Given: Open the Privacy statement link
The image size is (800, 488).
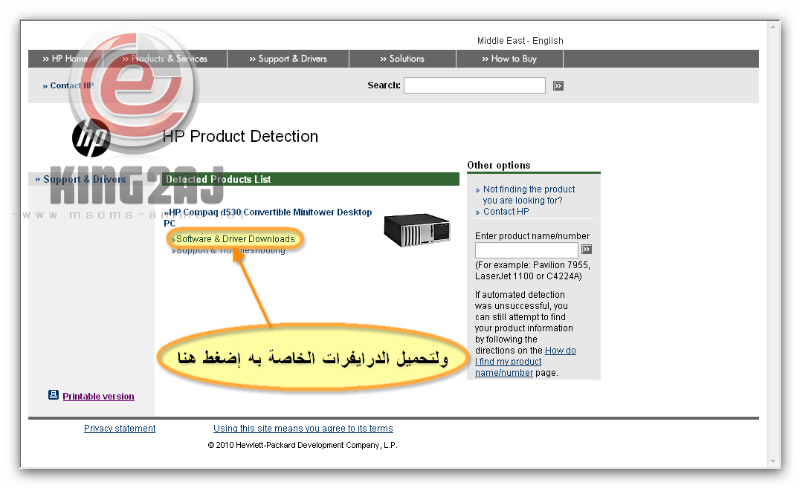Looking at the screenshot, I should 120,429.
